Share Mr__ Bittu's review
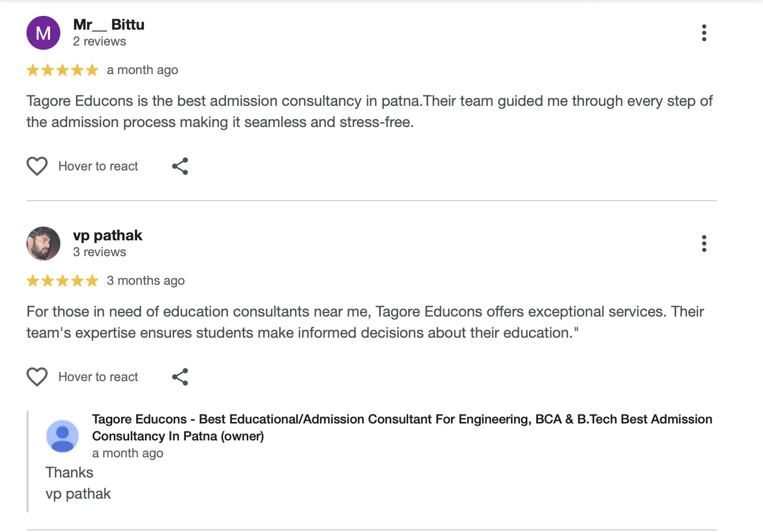 180,166
